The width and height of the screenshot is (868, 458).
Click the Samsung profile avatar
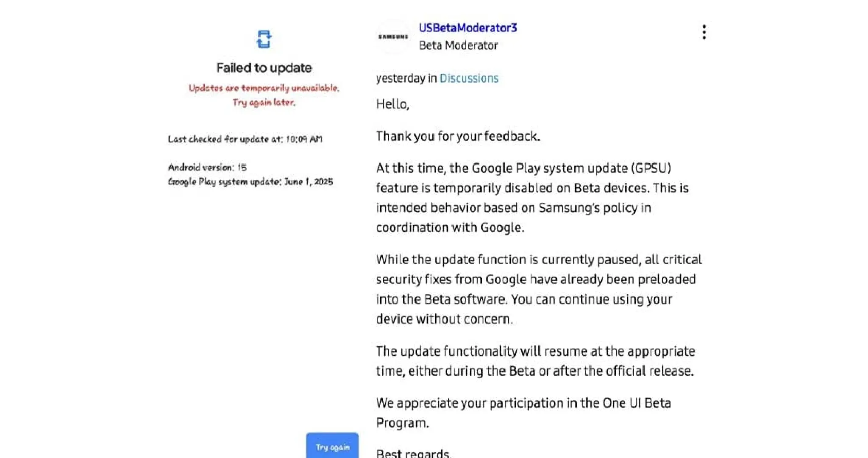393,36
